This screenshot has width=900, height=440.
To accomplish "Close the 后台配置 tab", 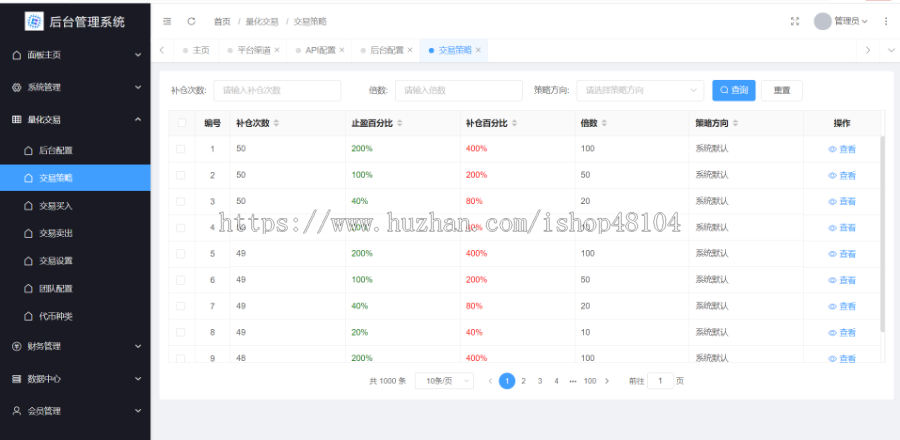I will point(410,50).
